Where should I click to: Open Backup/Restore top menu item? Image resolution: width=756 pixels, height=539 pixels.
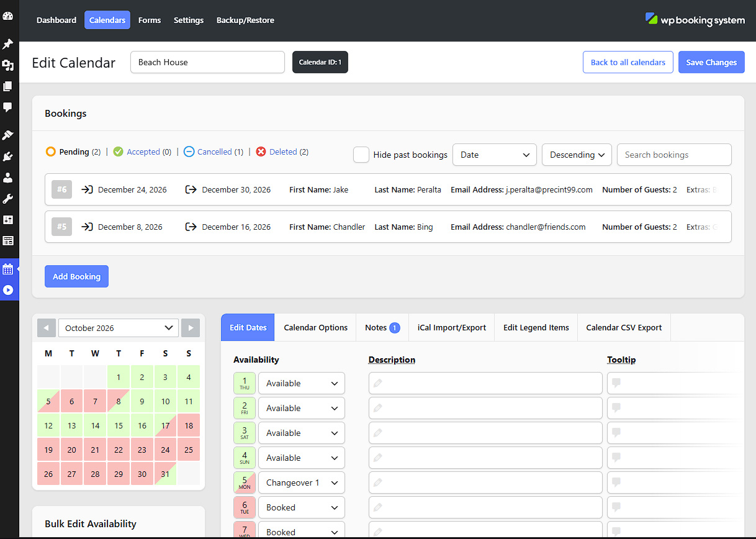[x=245, y=20]
